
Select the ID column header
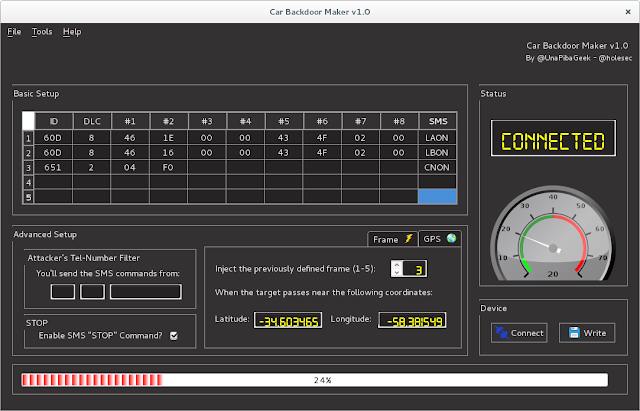(54, 121)
